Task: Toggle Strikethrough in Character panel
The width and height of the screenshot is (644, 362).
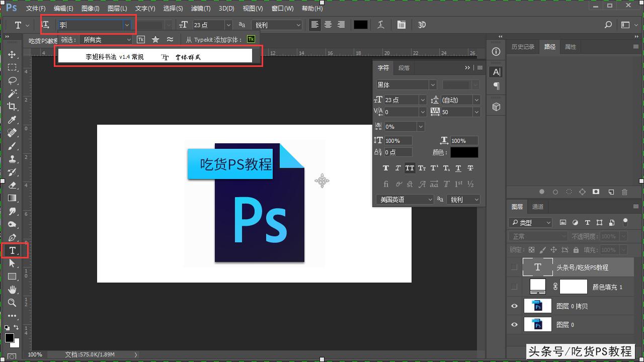Action: click(470, 168)
